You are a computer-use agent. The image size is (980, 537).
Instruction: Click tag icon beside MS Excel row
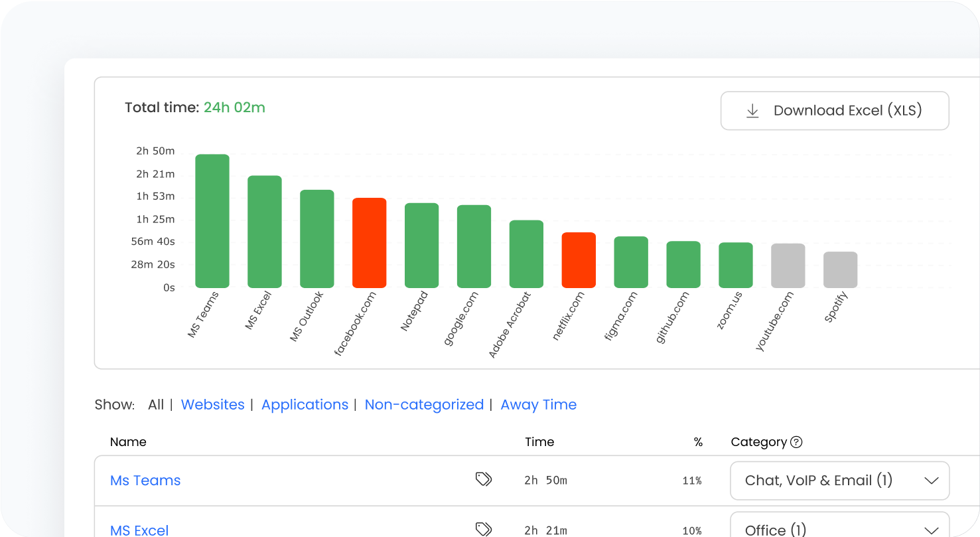click(x=484, y=528)
